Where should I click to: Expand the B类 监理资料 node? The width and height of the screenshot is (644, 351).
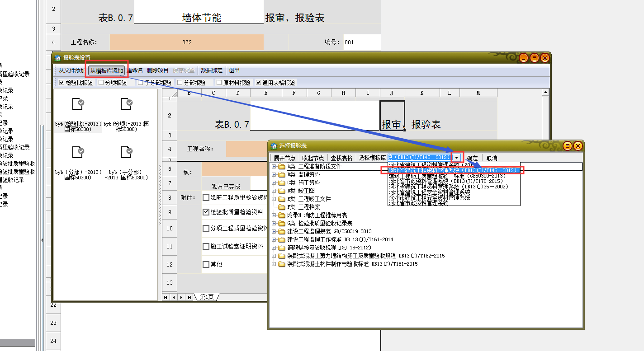tap(274, 175)
